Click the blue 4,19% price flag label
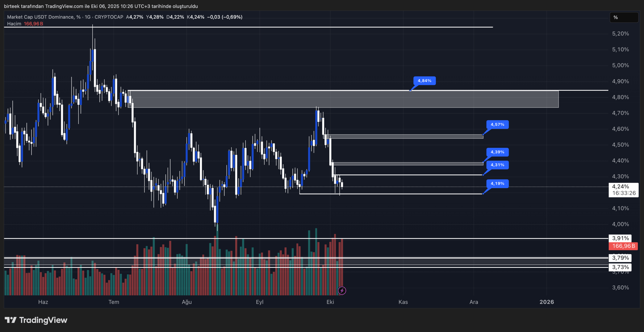 click(497, 184)
